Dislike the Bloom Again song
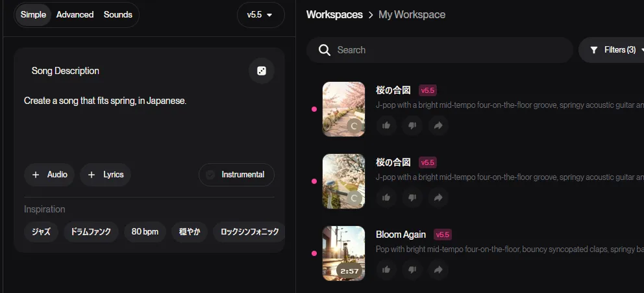Viewport: 644px width, 293px height. pyautogui.click(x=412, y=269)
